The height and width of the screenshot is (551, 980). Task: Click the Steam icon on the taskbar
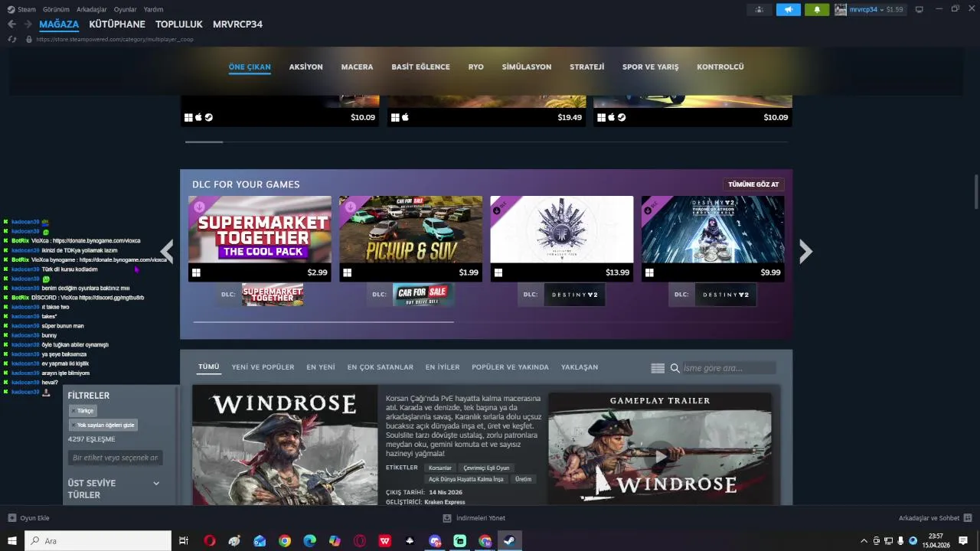click(510, 541)
